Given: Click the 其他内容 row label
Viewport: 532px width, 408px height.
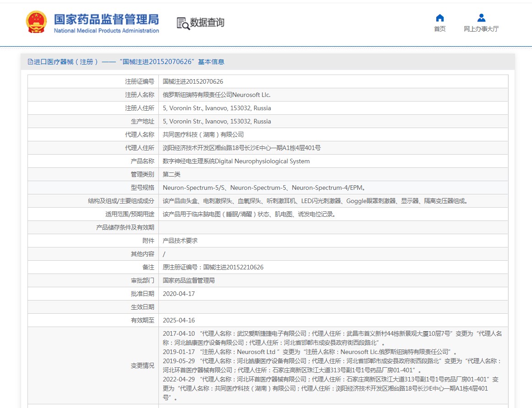Looking at the screenshot, I should (x=142, y=254).
